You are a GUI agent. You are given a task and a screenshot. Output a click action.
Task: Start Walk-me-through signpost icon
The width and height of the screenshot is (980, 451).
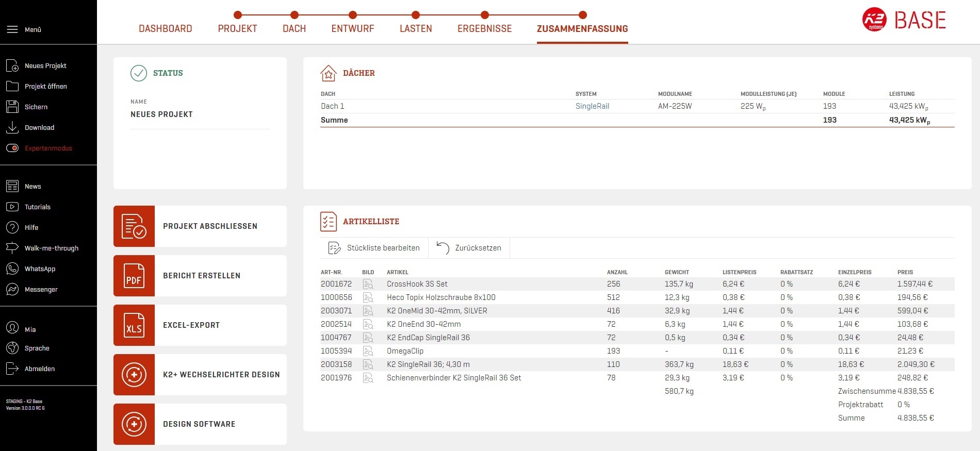(x=12, y=248)
